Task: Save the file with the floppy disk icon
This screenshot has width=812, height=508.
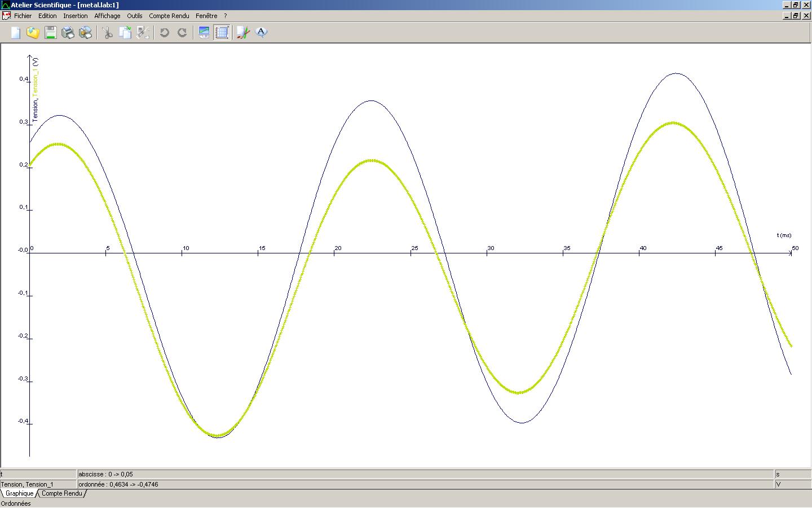Action: [x=50, y=33]
